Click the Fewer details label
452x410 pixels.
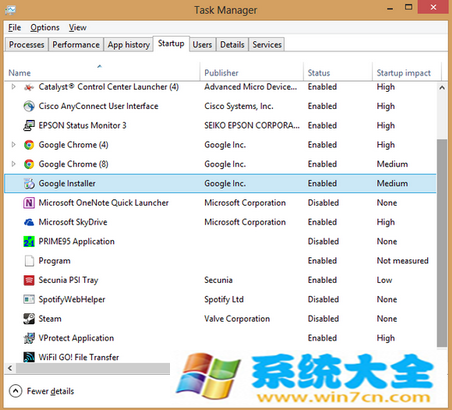(50, 391)
